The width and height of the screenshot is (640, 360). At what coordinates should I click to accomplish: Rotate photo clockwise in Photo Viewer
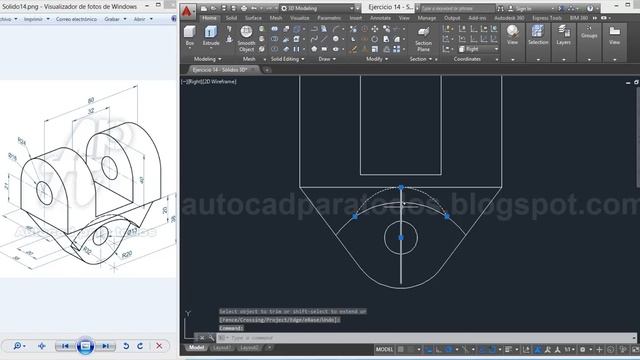pyautogui.click(x=140, y=346)
